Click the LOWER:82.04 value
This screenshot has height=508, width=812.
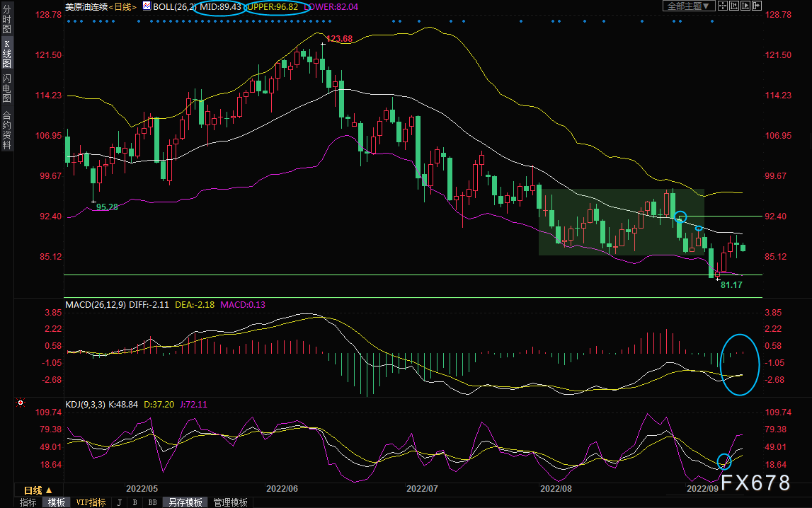tap(331, 7)
